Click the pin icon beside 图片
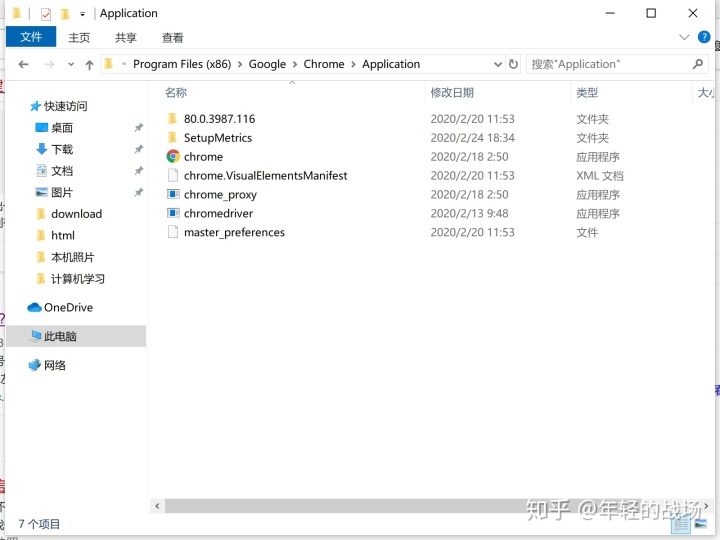The width and height of the screenshot is (720, 540). (139, 192)
